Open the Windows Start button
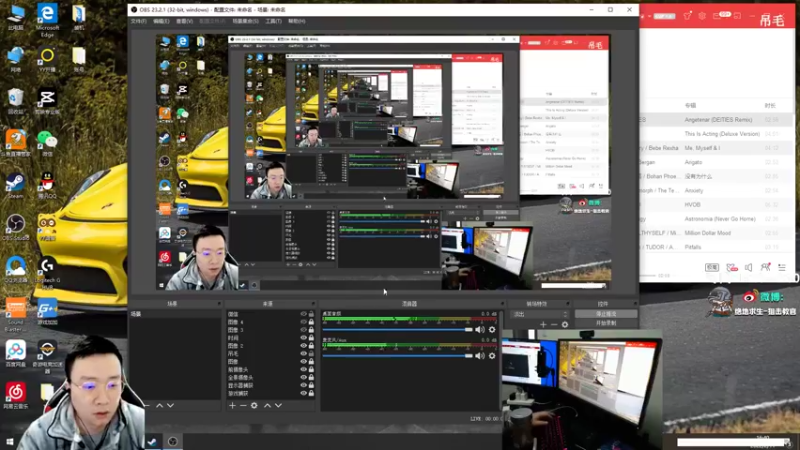The width and height of the screenshot is (800, 450). (x=9, y=441)
